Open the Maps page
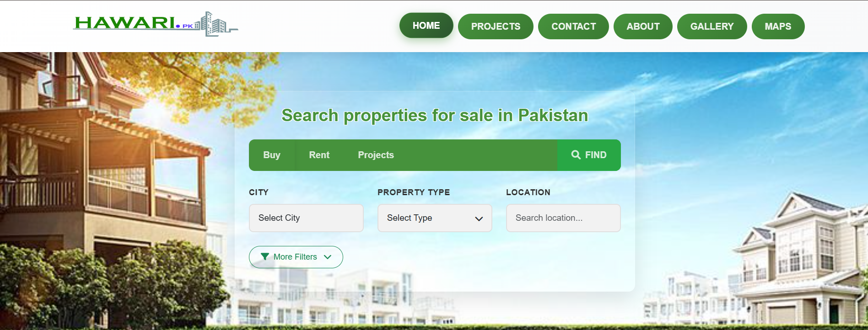The width and height of the screenshot is (868, 330). point(778,27)
